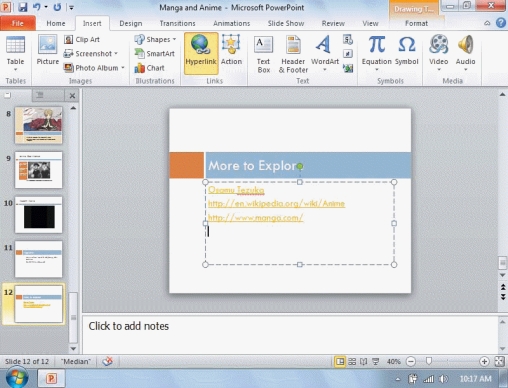This screenshot has height=388, width=508.
Task: Select slide 9 thumbnail
Action: [x=39, y=170]
